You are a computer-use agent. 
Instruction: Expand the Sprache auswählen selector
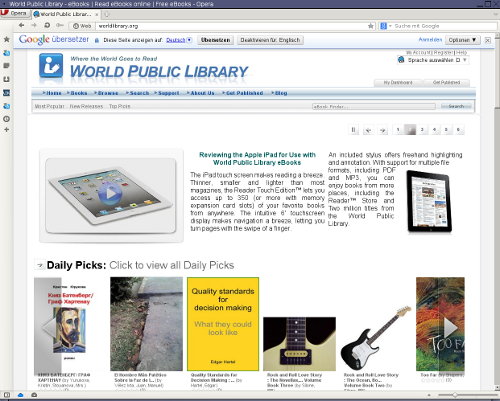(433, 60)
